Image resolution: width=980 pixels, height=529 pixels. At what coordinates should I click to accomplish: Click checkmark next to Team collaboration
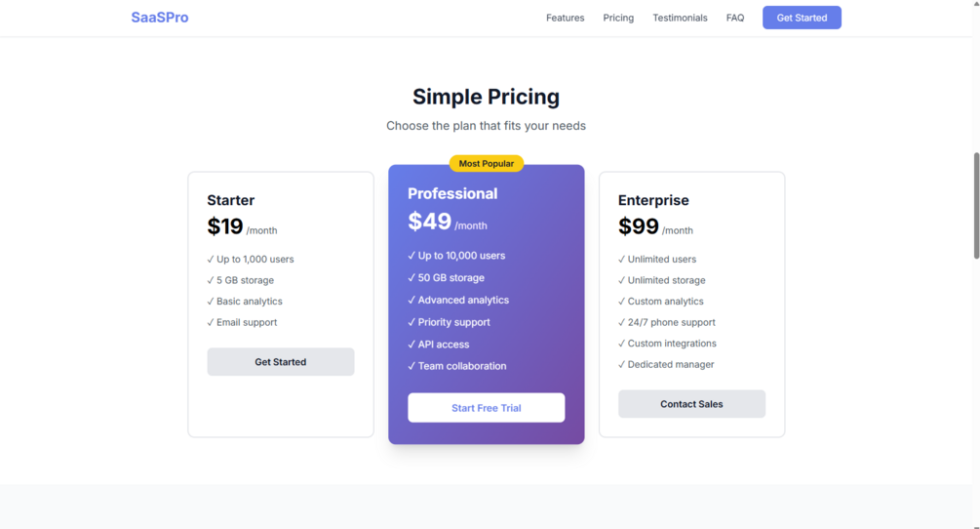tap(412, 366)
